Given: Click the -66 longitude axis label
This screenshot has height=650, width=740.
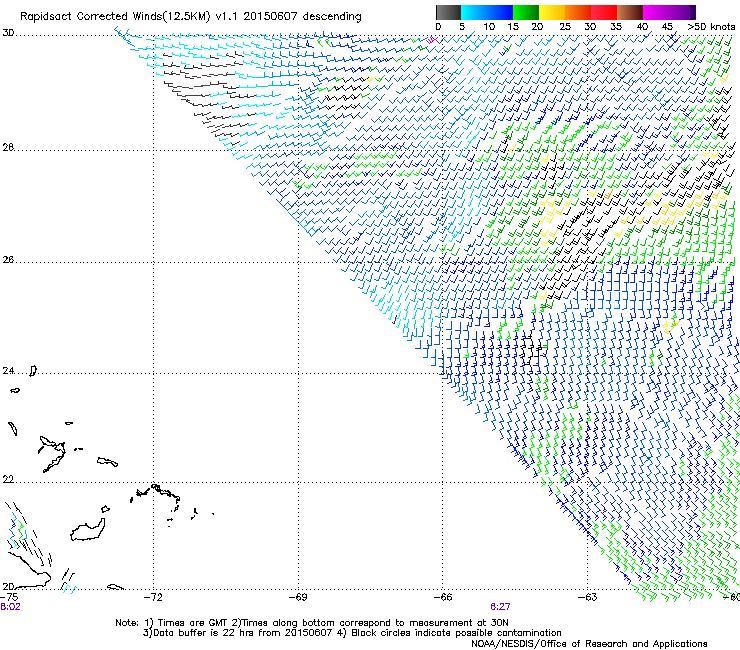Looking at the screenshot, I should coord(443,597).
